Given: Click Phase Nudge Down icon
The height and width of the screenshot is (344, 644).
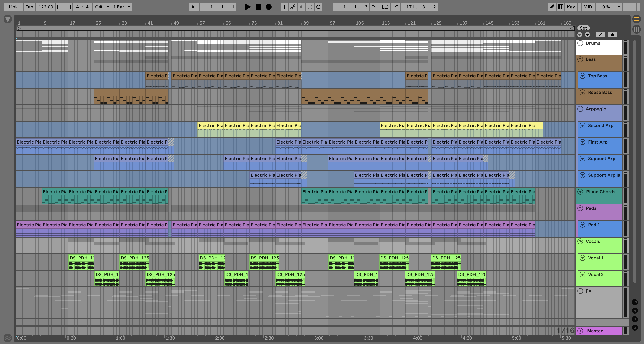Looking at the screenshot, I should pyautogui.click(x=60, y=7).
